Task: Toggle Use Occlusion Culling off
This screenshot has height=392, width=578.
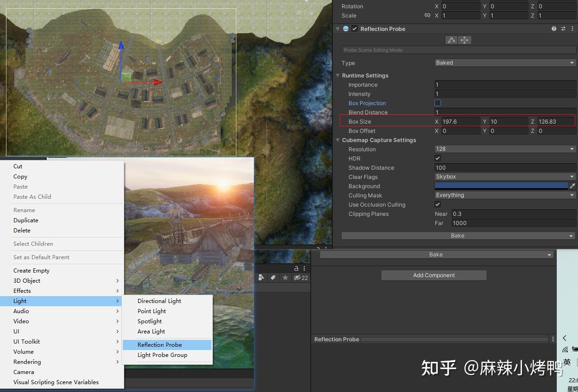Action: pos(438,204)
